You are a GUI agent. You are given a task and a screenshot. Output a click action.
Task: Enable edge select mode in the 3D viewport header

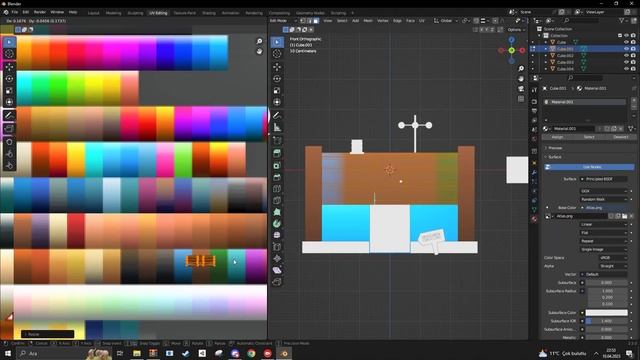(309, 20)
